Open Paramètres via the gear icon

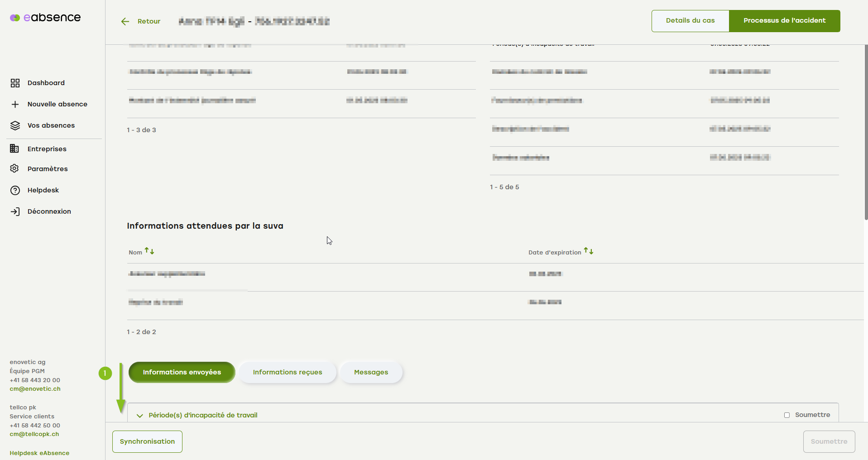coord(15,169)
